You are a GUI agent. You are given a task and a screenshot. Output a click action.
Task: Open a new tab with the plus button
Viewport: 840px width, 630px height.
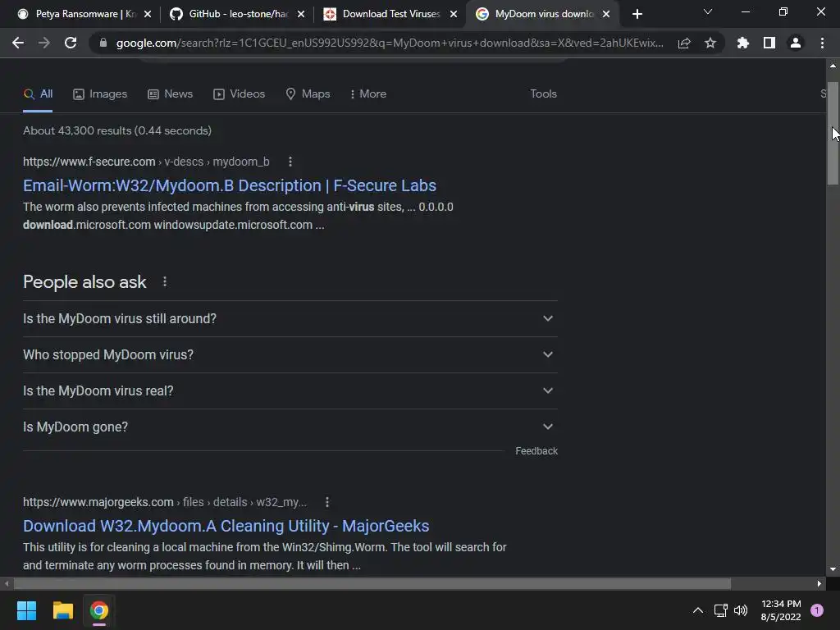tap(637, 14)
